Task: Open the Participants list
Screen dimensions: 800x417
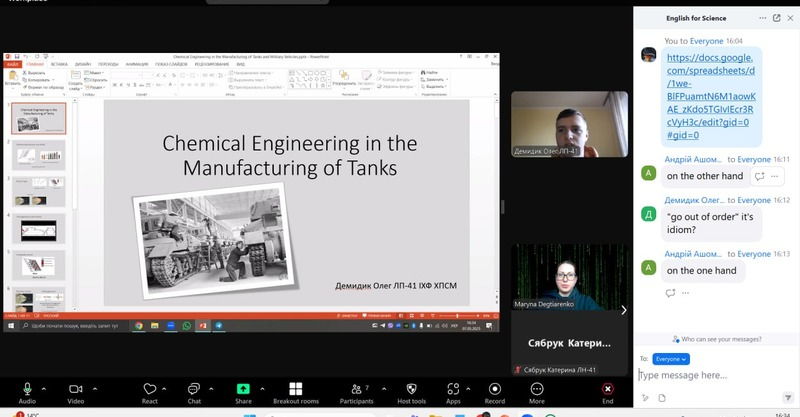Action: [x=357, y=393]
